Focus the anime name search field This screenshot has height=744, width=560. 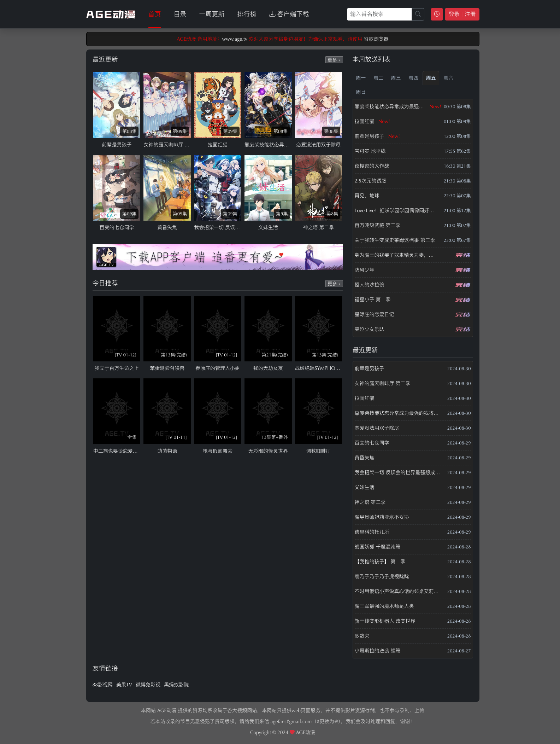(379, 14)
